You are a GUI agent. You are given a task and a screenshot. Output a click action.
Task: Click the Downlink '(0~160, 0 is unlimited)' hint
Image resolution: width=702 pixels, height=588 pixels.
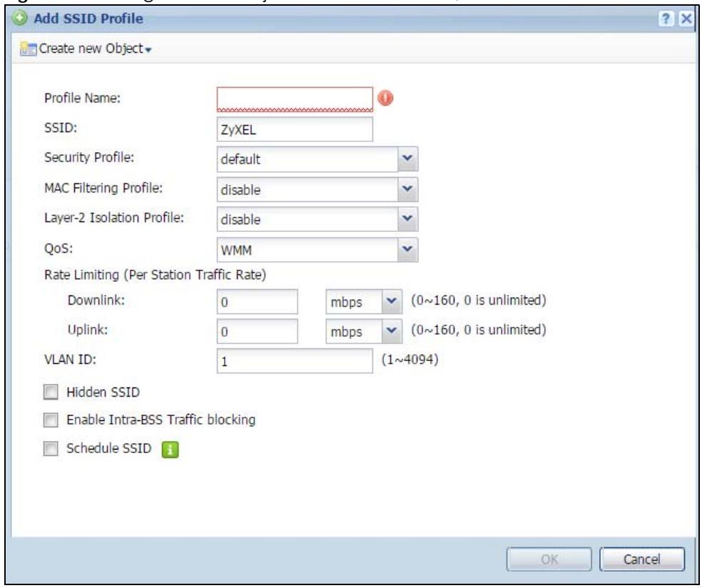(x=479, y=300)
